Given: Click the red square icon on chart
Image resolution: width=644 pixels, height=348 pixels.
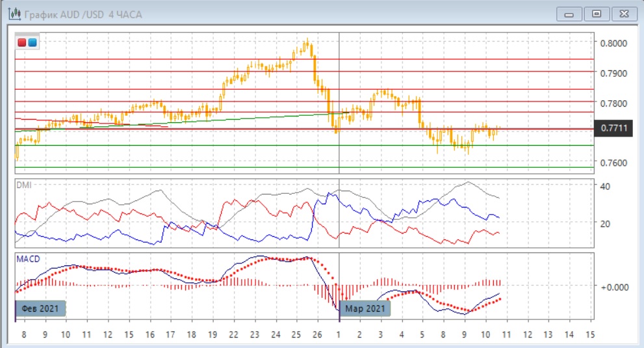Looking at the screenshot, I should (x=22, y=43).
